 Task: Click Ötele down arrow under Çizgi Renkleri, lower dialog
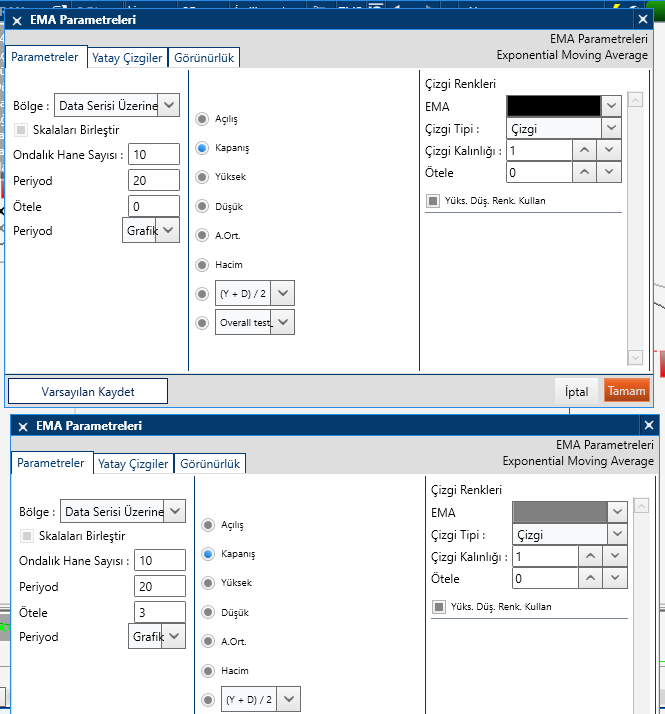(616, 579)
